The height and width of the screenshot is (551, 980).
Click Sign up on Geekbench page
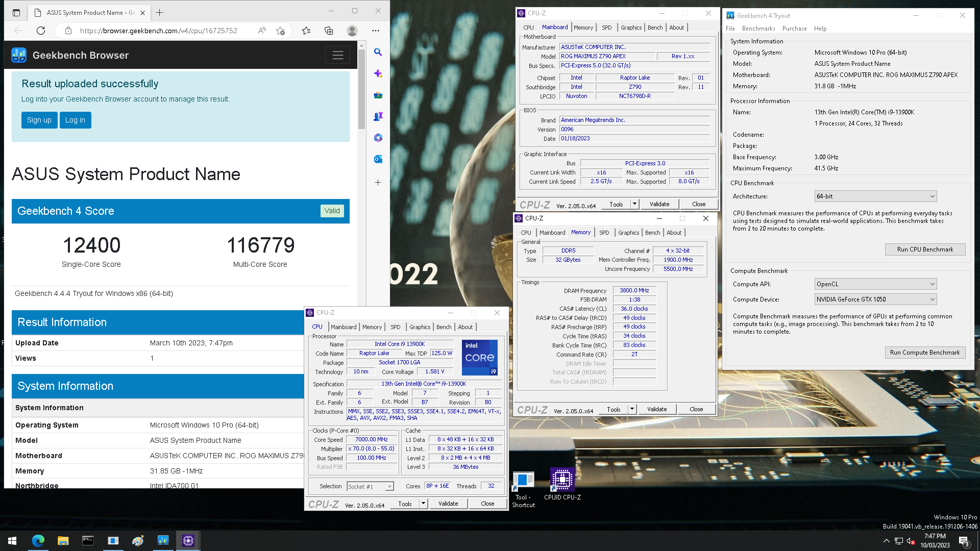click(x=39, y=120)
